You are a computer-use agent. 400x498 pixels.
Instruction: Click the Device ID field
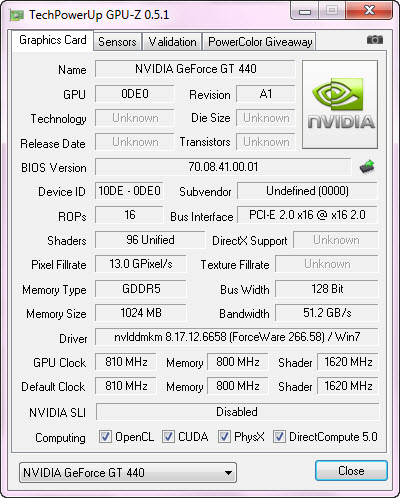click(129, 191)
